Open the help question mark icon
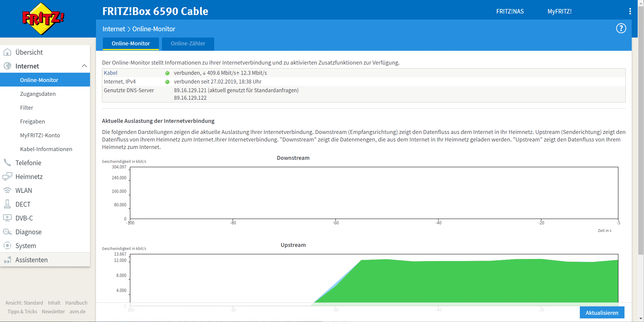This screenshot has height=322, width=644. [621, 29]
